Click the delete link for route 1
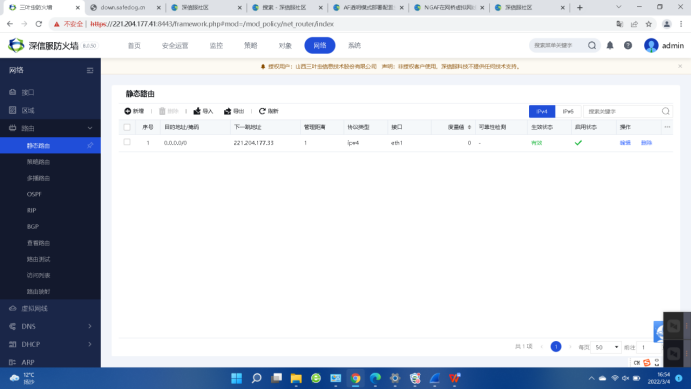692x389 pixels. click(x=646, y=143)
